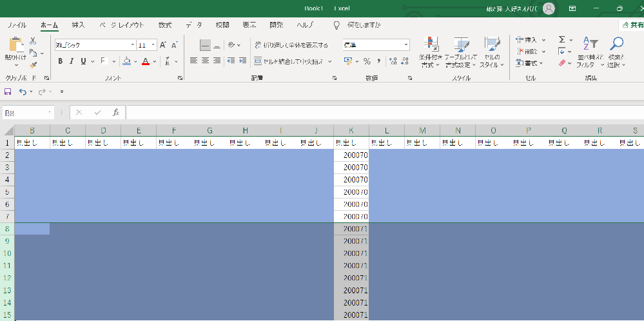Center text horizontally
This screenshot has width=644, height=321.
coord(206,61)
